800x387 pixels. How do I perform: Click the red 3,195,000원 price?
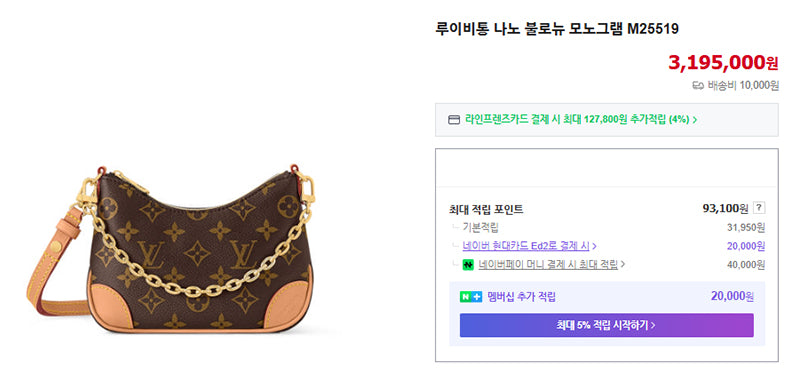(x=723, y=62)
